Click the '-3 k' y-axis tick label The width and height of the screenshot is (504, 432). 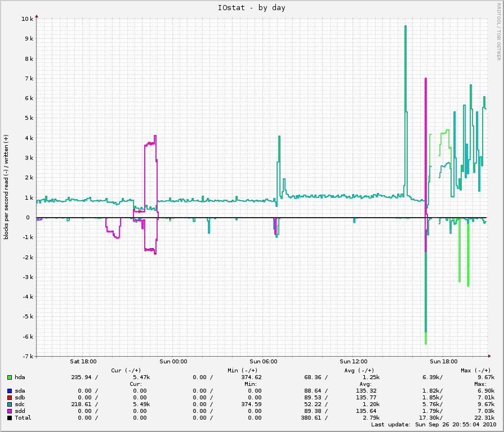(28, 277)
